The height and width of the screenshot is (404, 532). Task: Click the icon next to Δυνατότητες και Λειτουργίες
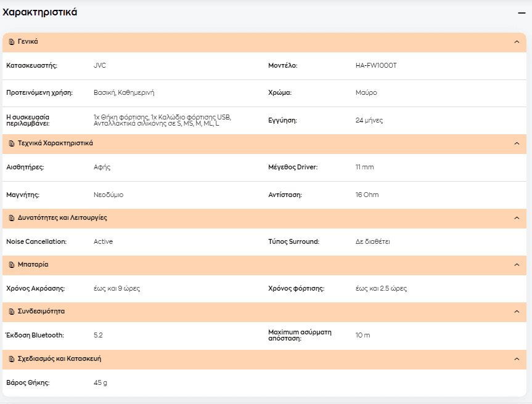[12, 218]
